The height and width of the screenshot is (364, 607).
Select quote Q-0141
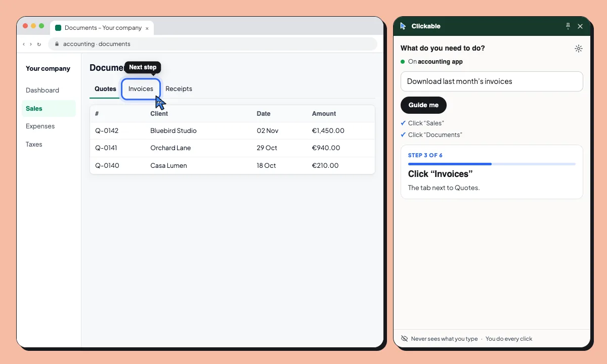[x=107, y=148]
